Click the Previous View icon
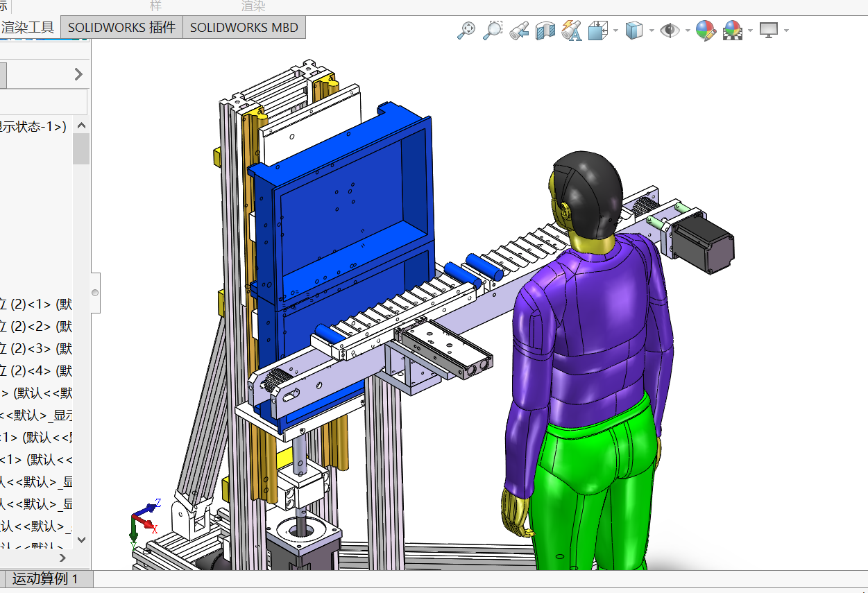Viewport: 868px width, 593px height. click(519, 31)
